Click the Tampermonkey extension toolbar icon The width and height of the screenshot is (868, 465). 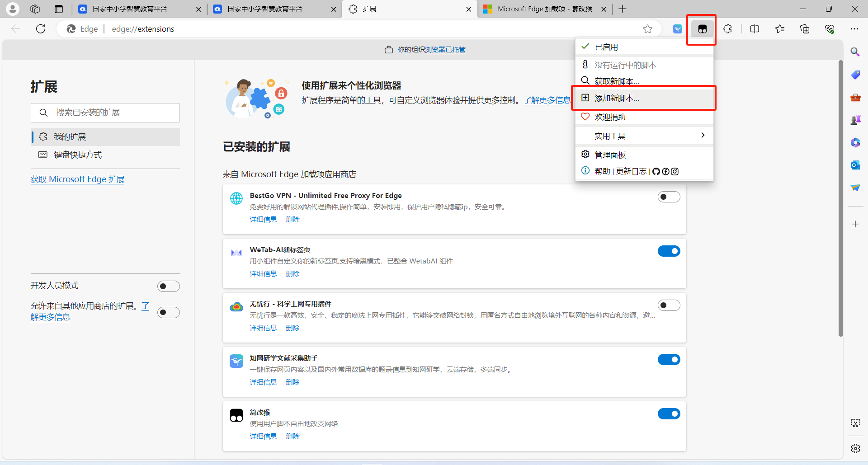(702, 29)
